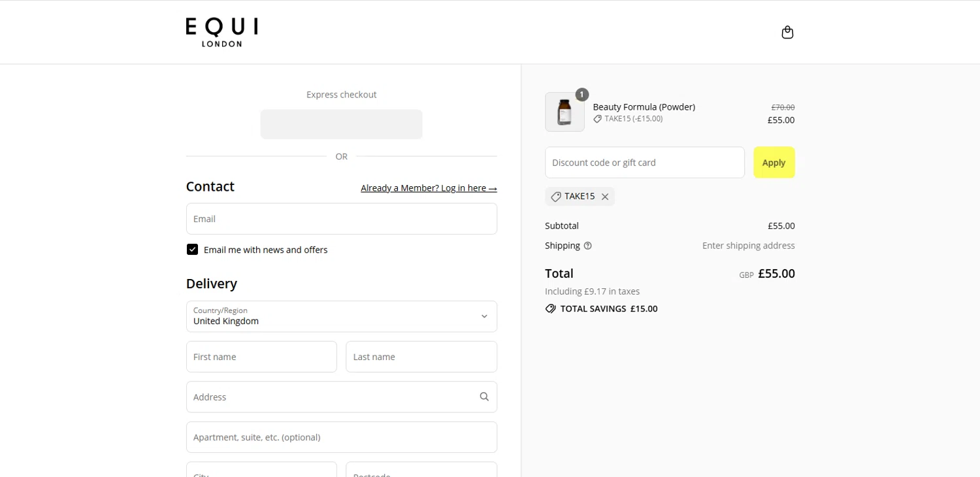This screenshot has width=980, height=477.
Task: Focus the First name field
Action: 261,357
